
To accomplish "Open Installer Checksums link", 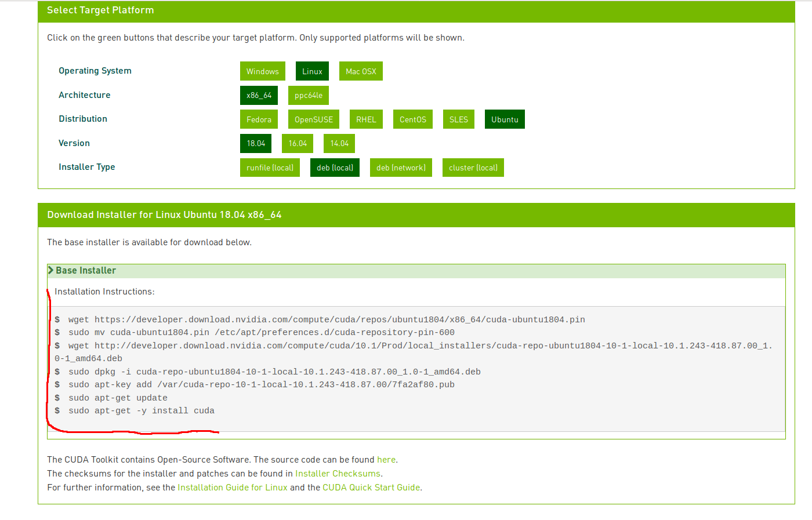I will click(338, 474).
